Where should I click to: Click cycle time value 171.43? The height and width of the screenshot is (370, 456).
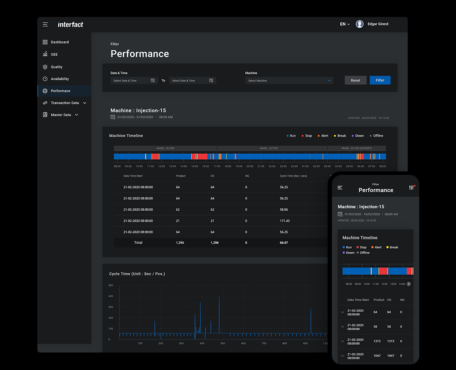(x=284, y=221)
